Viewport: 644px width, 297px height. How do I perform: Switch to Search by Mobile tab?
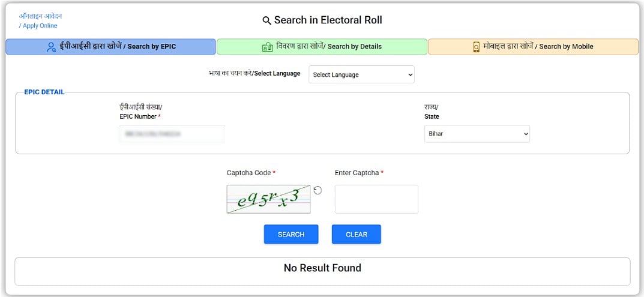[533, 47]
